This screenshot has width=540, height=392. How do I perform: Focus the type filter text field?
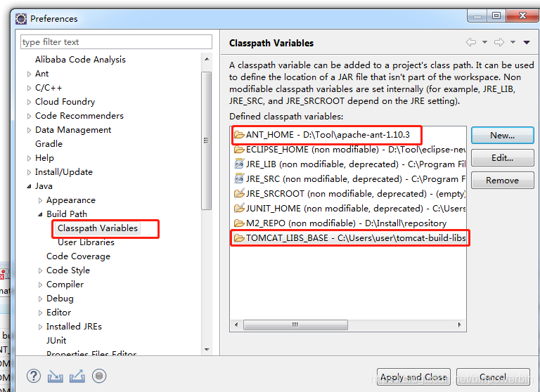point(116,42)
